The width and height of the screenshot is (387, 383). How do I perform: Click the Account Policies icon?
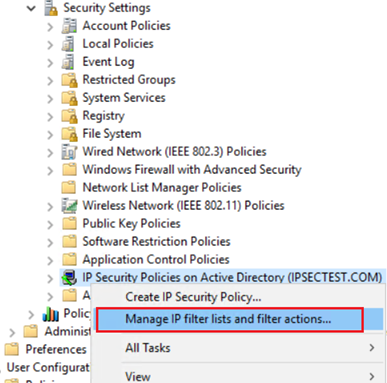click(69, 26)
